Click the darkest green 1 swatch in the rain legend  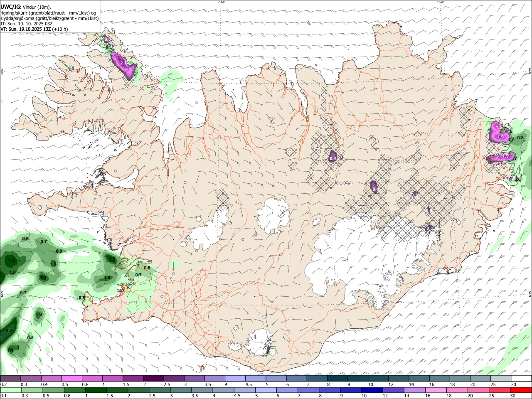click(x=96, y=390)
